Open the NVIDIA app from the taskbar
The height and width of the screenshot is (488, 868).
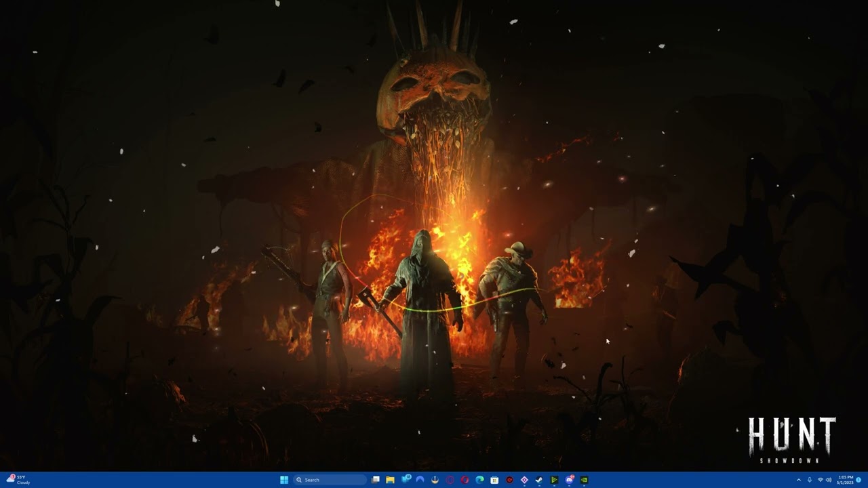(x=584, y=480)
